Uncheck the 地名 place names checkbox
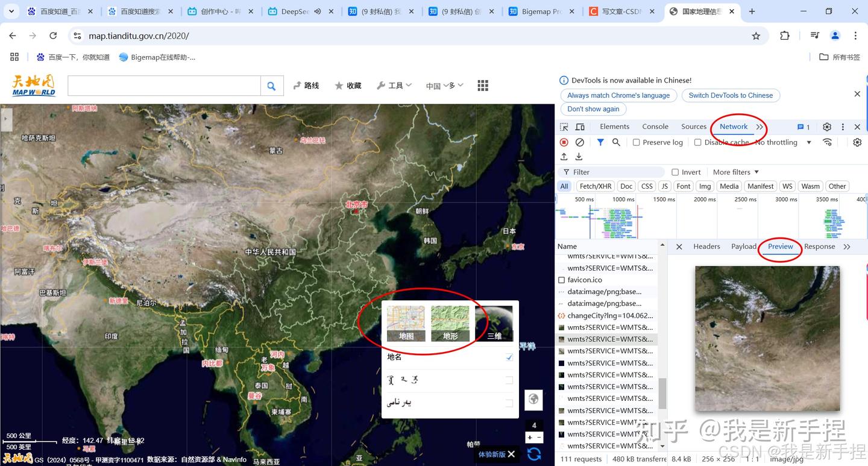This screenshot has width=868, height=466. tap(508, 357)
